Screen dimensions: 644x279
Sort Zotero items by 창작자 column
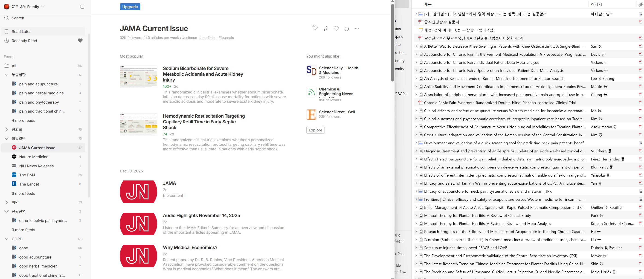pos(597,4)
